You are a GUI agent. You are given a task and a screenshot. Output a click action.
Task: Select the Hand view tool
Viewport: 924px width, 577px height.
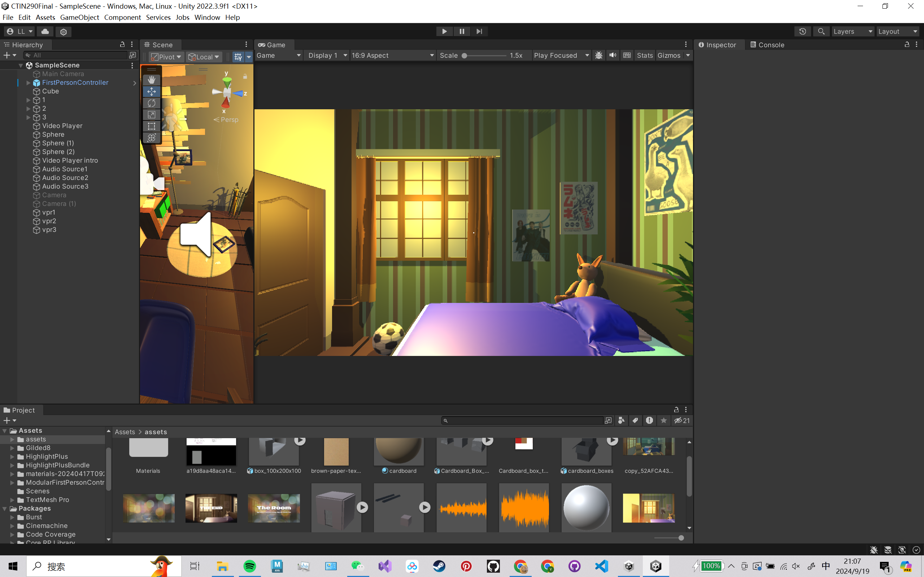[x=152, y=80]
